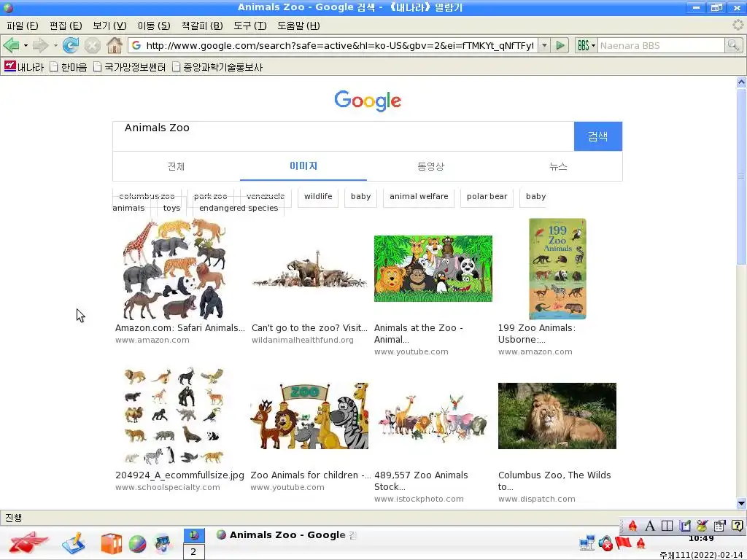Click the grey forward arrow button
Screen dimensions: 747x560
(41, 46)
